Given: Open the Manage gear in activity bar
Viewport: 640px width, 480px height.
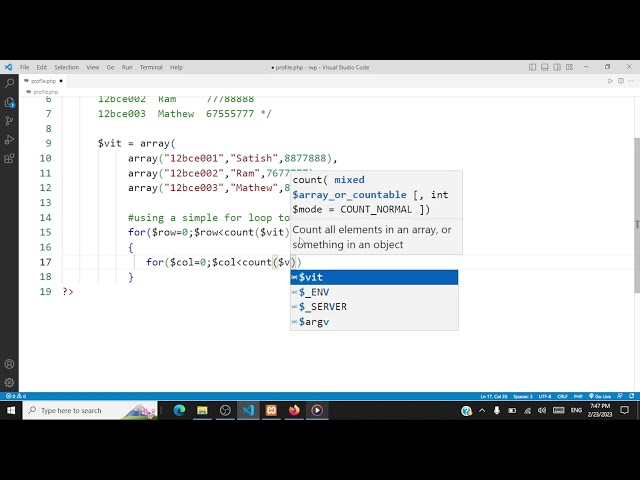Looking at the screenshot, I should click(9, 383).
